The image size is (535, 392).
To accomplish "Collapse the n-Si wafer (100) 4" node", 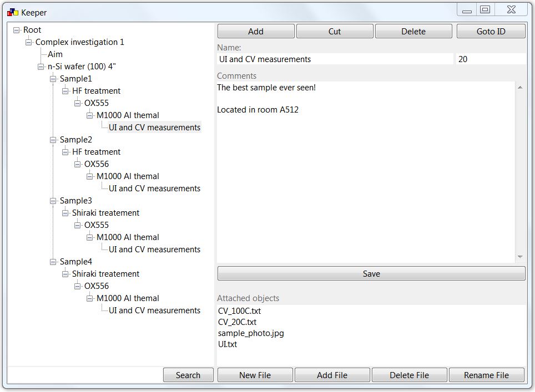I will pos(41,67).
